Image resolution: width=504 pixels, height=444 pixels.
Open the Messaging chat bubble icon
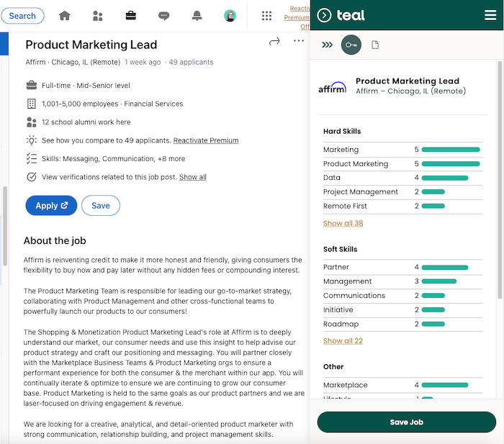tap(164, 15)
